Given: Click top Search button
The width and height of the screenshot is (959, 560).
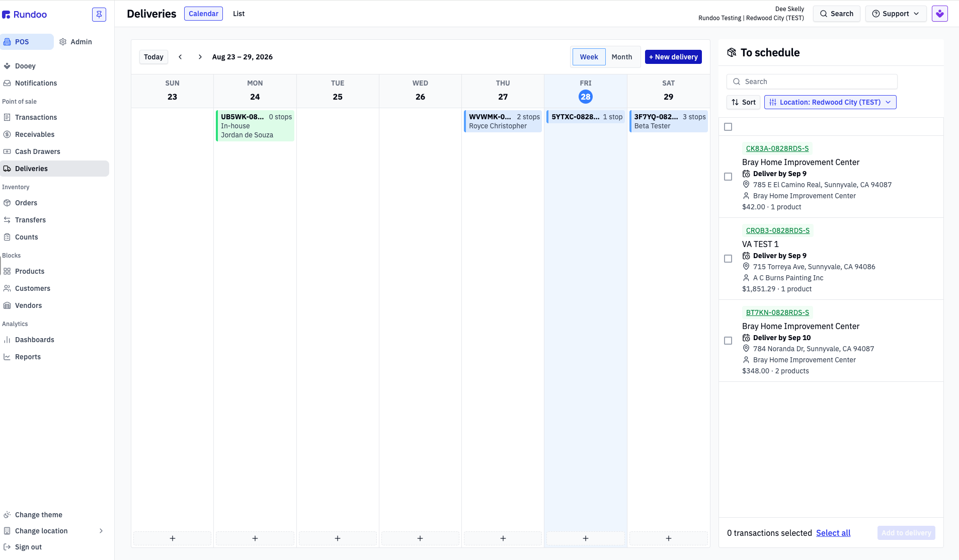Looking at the screenshot, I should (x=836, y=14).
